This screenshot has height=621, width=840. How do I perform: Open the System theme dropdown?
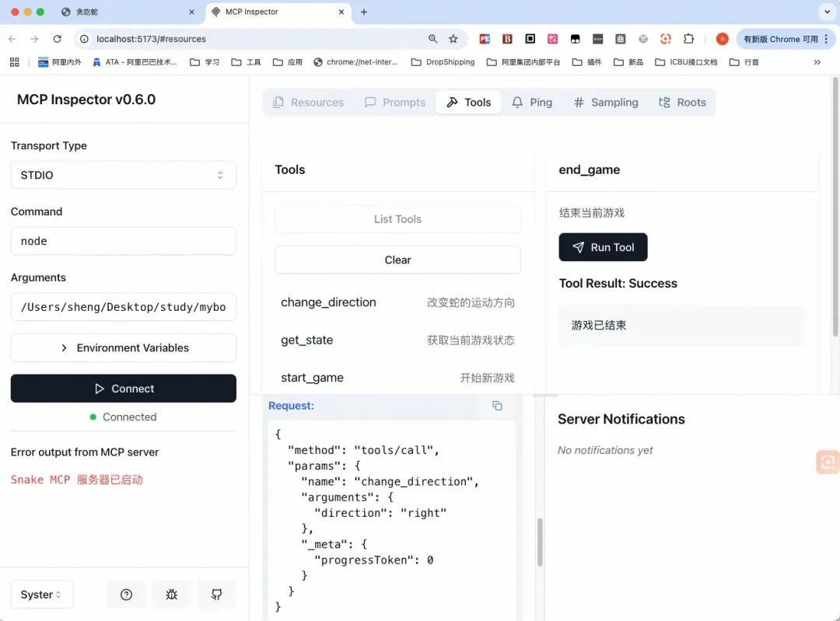[x=41, y=595]
